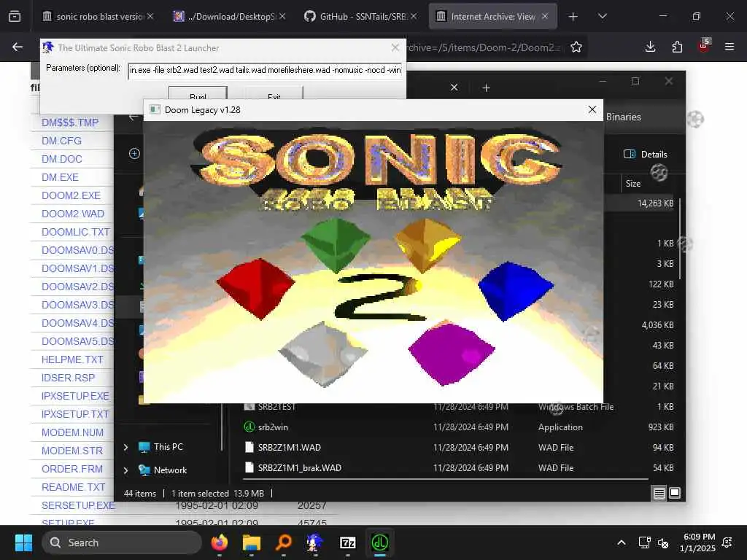Open the Firefox application menu

point(729,47)
